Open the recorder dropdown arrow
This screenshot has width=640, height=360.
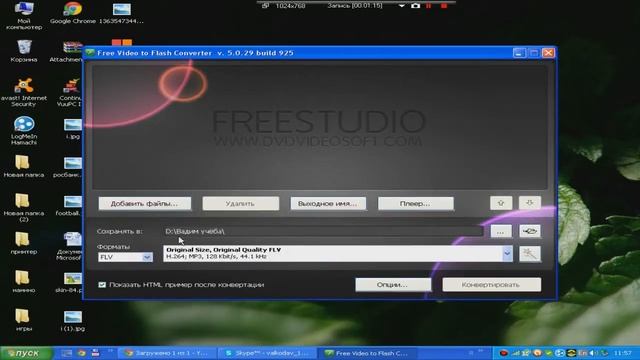(x=402, y=6)
